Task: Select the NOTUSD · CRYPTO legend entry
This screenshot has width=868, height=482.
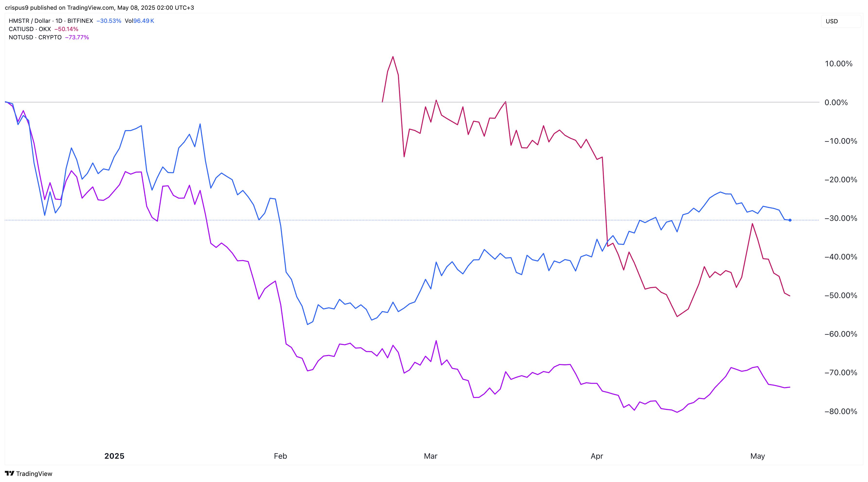Action: [x=35, y=37]
